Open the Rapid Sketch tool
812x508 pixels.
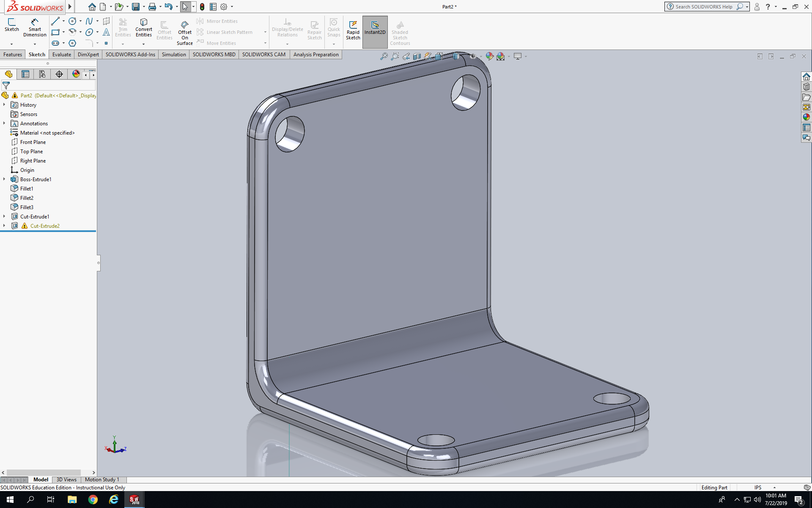(x=353, y=30)
